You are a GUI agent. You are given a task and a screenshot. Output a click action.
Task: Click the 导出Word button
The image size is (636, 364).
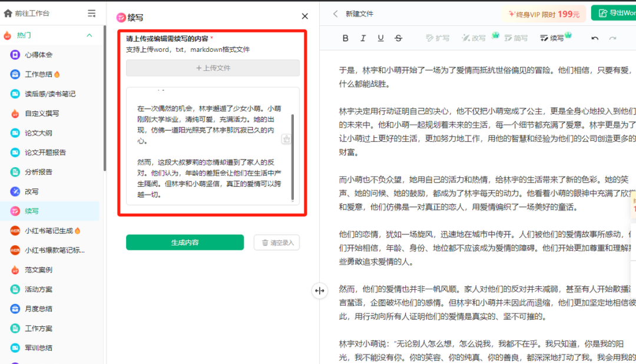(614, 13)
